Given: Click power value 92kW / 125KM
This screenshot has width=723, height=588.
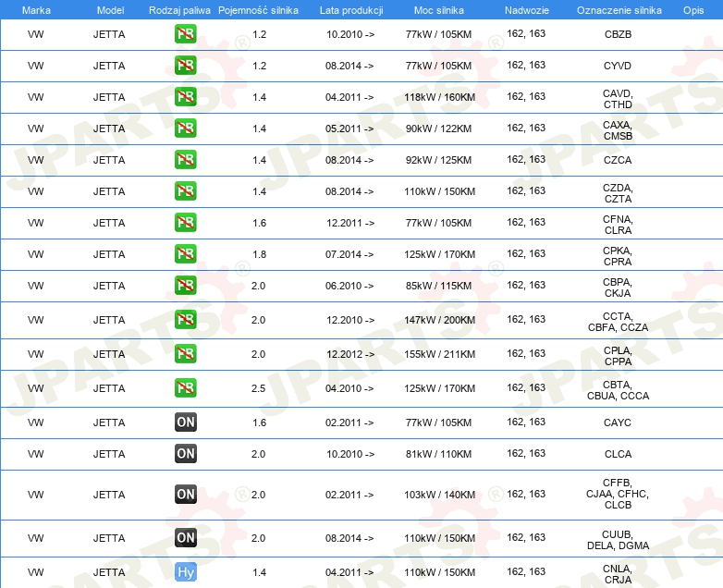Looking at the screenshot, I should pos(438,160).
